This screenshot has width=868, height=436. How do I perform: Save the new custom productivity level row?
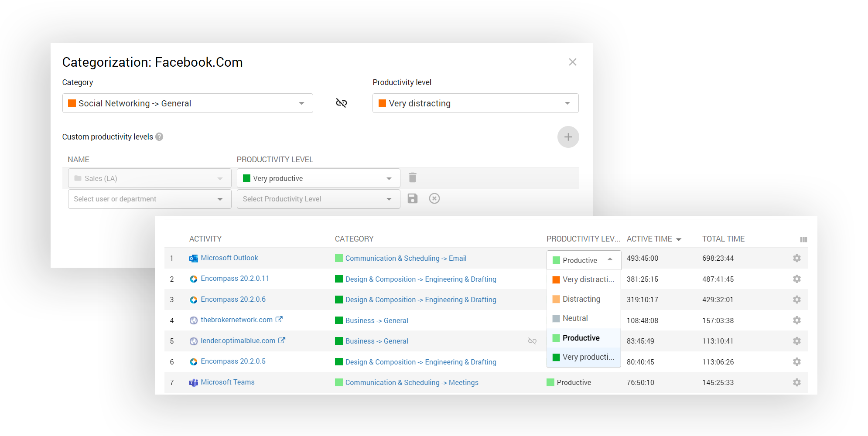coord(412,199)
